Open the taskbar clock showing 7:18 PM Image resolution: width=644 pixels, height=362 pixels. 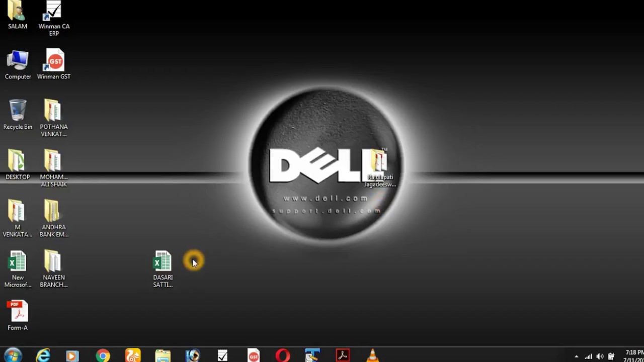click(633, 356)
